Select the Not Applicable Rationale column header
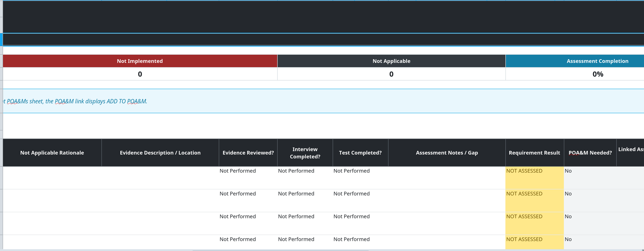 [52, 153]
